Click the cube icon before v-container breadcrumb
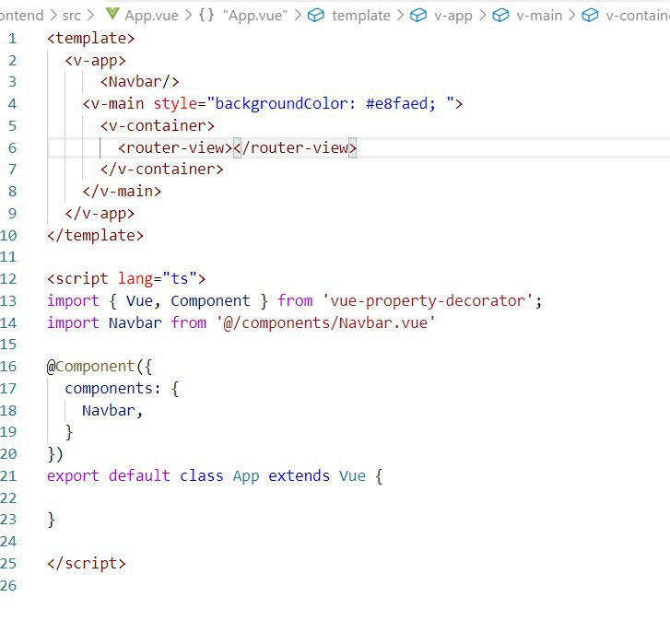This screenshot has height=644, width=670. click(590, 16)
